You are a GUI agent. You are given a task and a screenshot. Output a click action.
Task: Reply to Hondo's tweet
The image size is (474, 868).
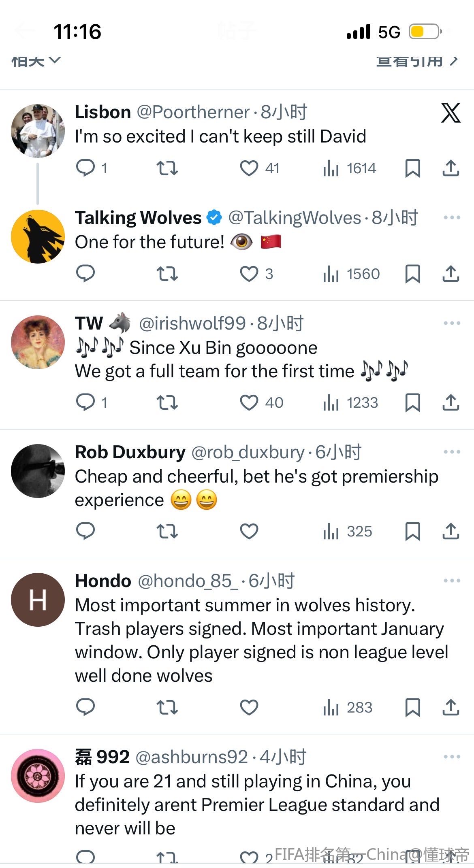pyautogui.click(x=85, y=707)
